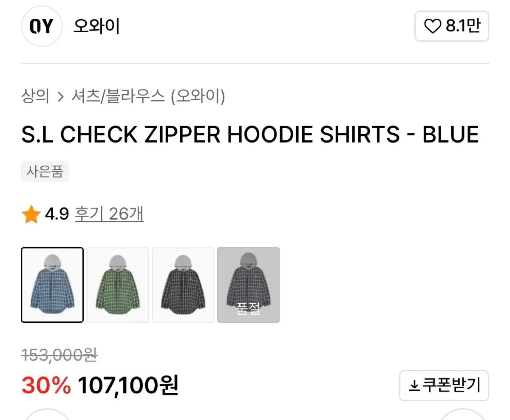Tap the heart icon to like brand
This screenshot has width=510, height=420.
point(433,27)
